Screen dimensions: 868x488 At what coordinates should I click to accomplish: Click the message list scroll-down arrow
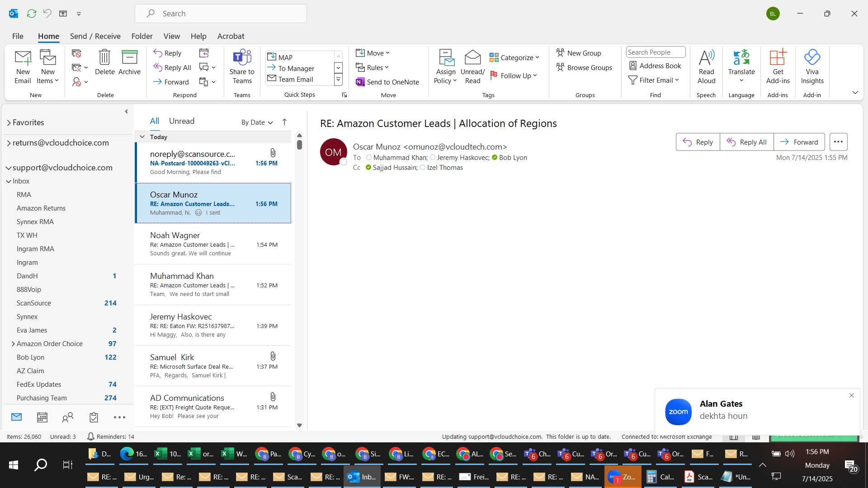299,425
